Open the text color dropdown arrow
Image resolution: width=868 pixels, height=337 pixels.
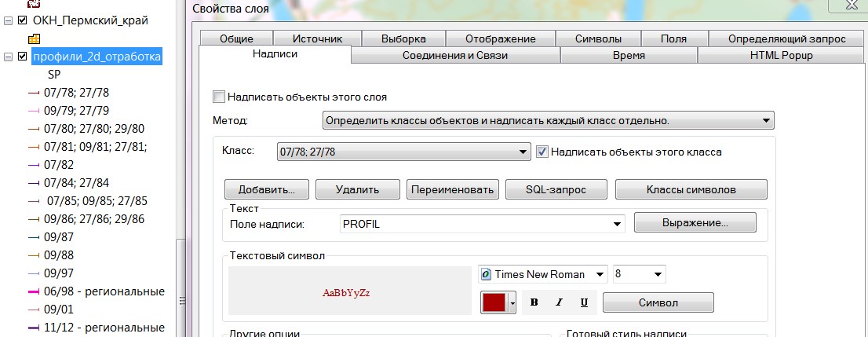click(x=512, y=302)
